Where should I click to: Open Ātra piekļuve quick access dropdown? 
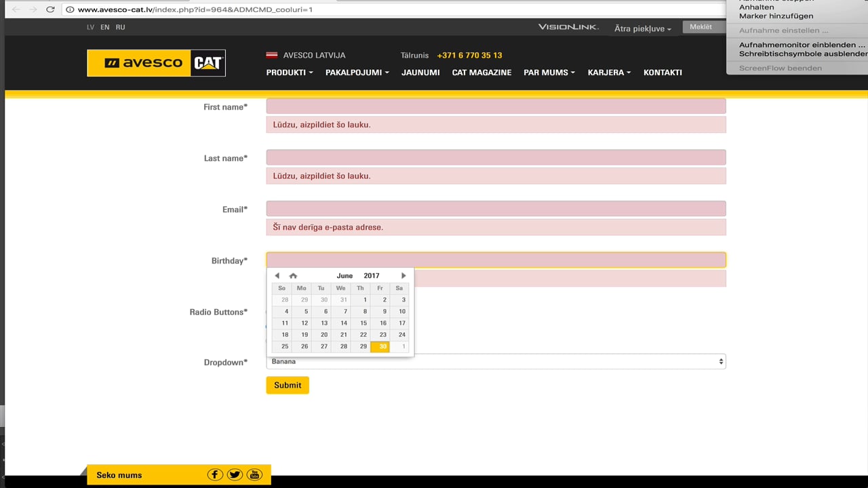643,28
